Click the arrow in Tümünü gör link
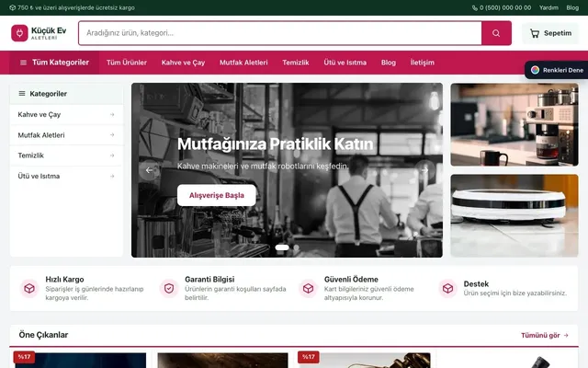Screen dimensions: 588x368 566,335
